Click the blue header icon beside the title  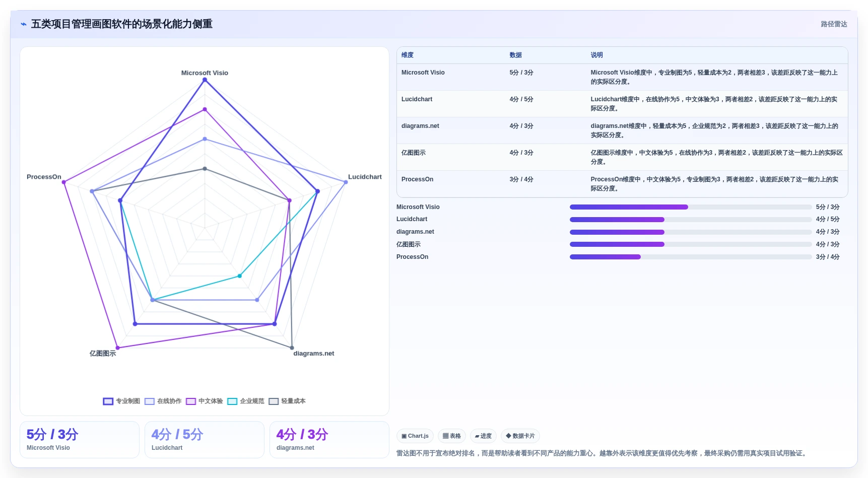pos(24,24)
